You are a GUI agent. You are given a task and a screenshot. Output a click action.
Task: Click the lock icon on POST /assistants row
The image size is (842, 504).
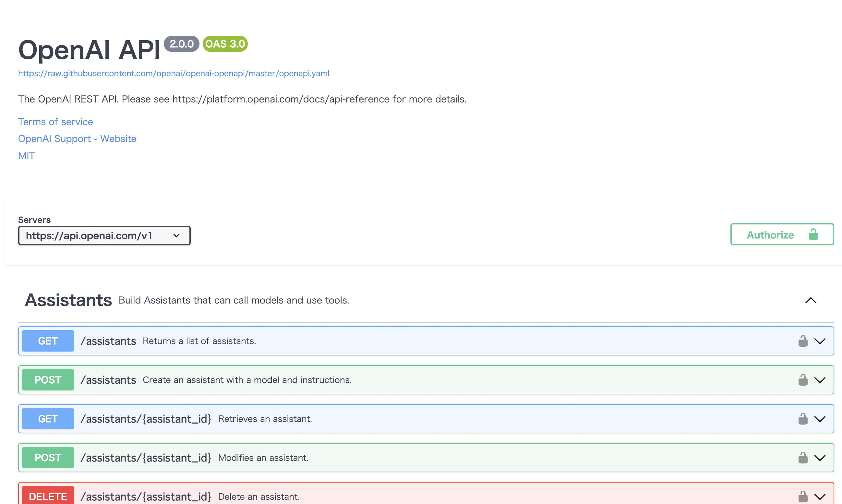pyautogui.click(x=803, y=380)
